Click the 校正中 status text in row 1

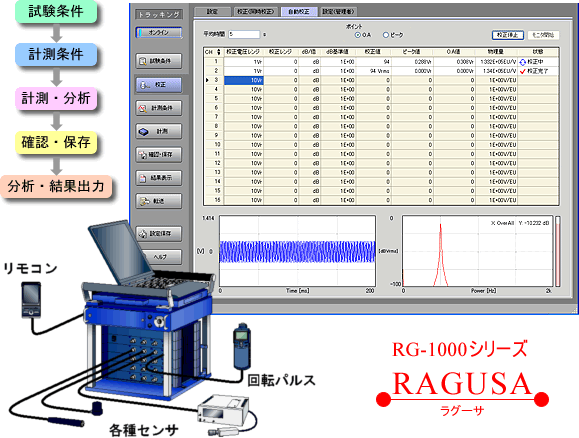point(535,62)
